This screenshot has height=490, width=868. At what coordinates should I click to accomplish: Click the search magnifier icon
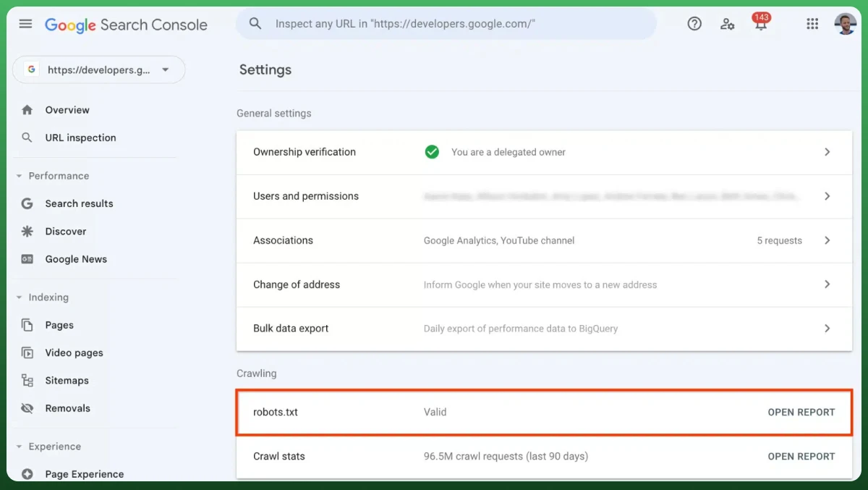tap(255, 24)
